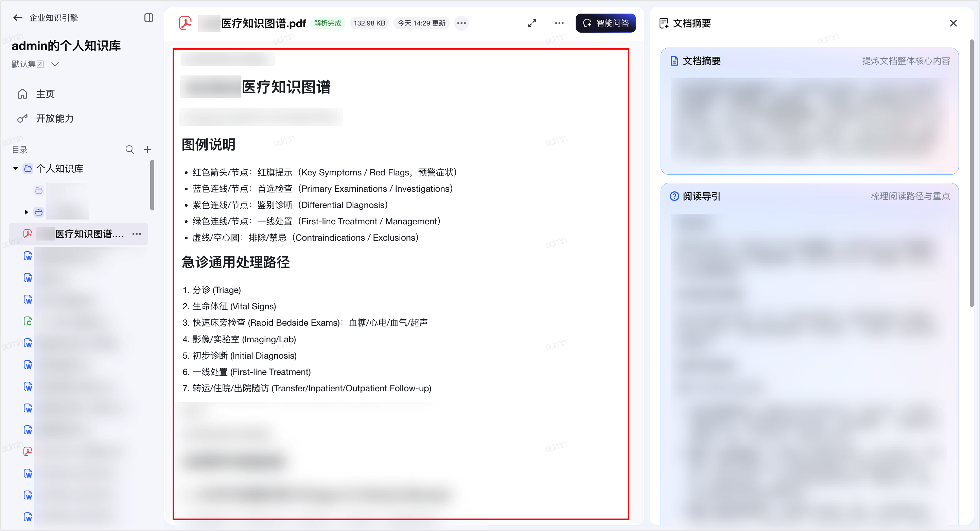Viewport: 980px width, 531px height.
Task: Close the 文档摘要 panel
Action: (x=953, y=23)
